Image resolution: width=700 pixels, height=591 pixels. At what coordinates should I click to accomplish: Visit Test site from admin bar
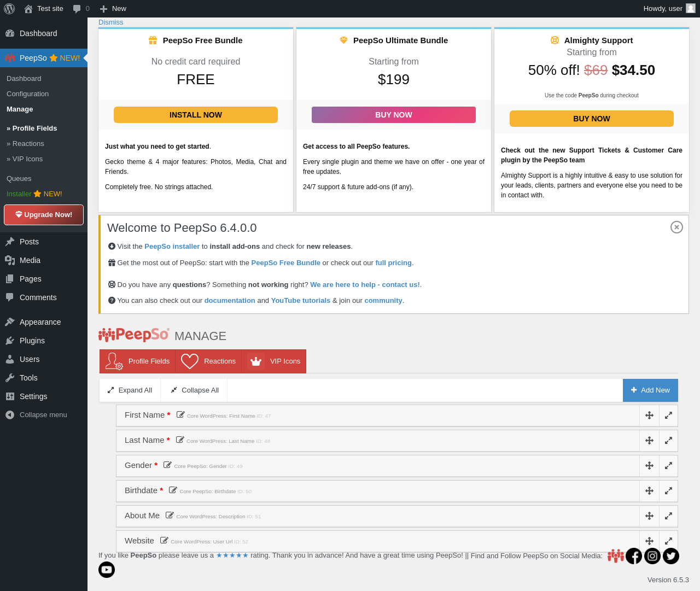coord(44,9)
